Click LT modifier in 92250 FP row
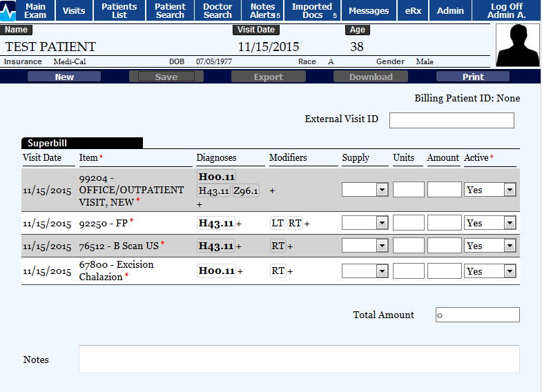 click(x=278, y=223)
